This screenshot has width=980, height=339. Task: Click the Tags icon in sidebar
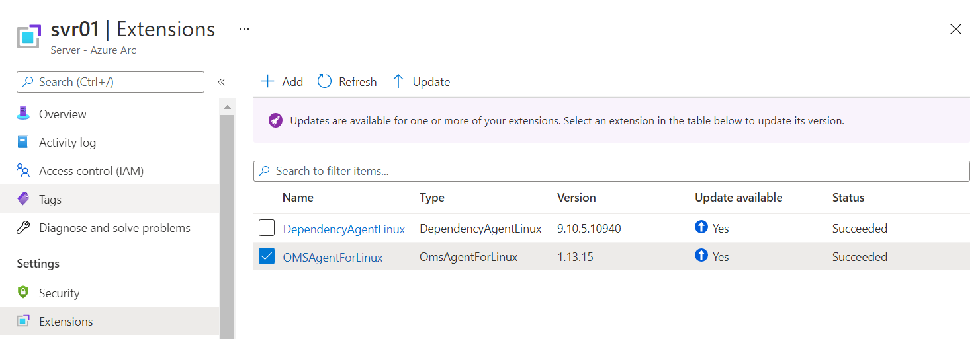pyautogui.click(x=23, y=199)
